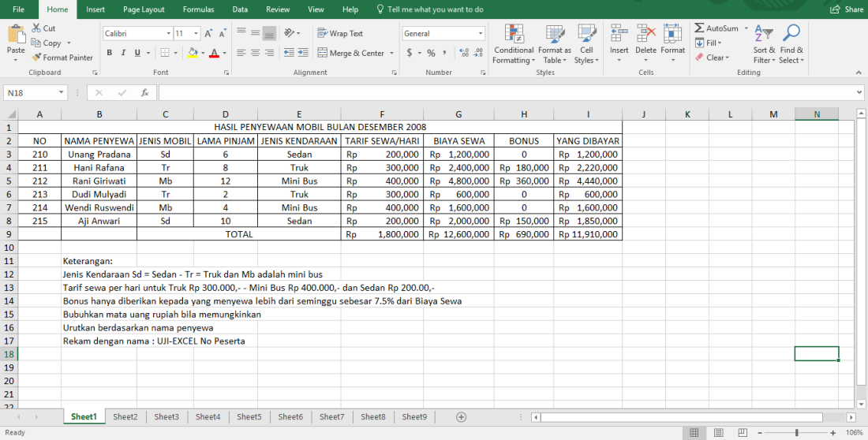Switch to Page Layout view in status bar
868x440 pixels.
(x=719, y=432)
